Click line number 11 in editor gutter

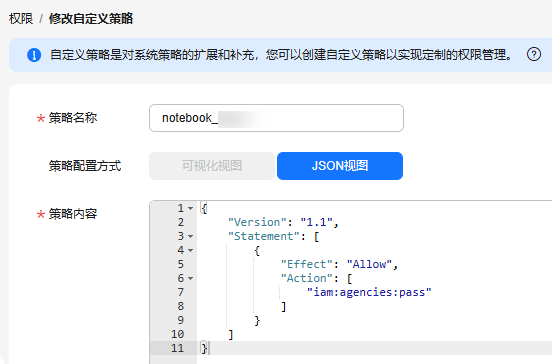coord(177,348)
